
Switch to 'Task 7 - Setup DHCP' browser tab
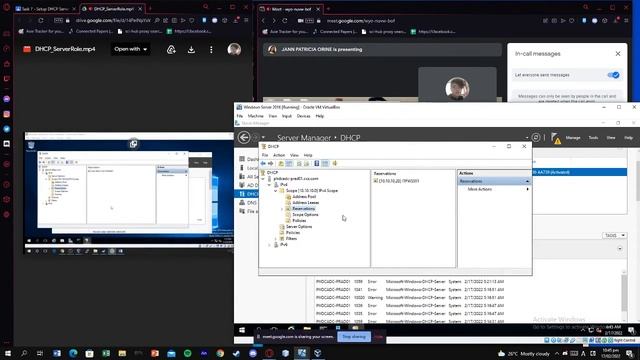[46, 9]
